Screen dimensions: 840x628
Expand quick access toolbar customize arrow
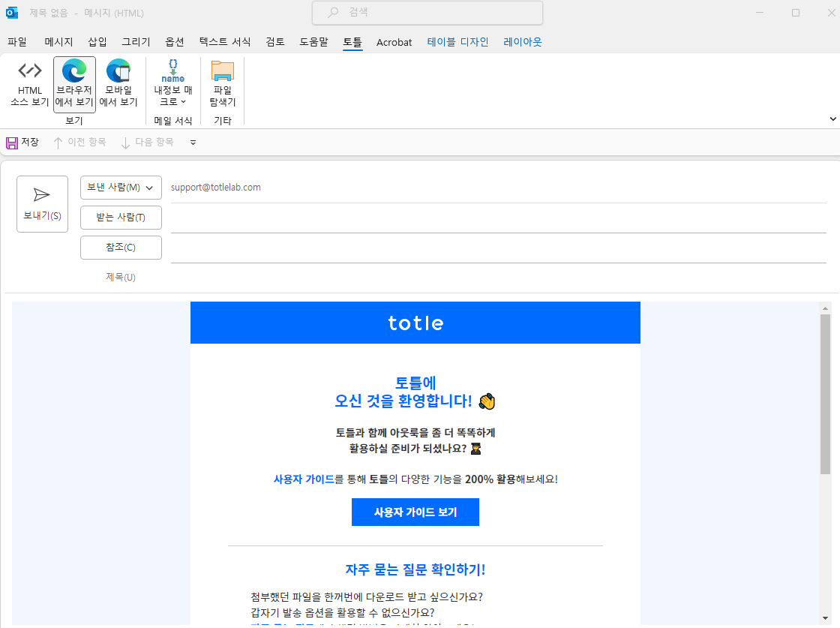pyautogui.click(x=193, y=143)
